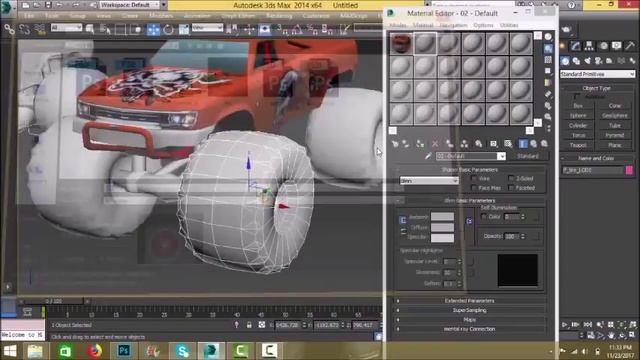Toggle Diffuse-Specular lock button
Screen dimensions: 640x360
pyautogui.click(x=403, y=232)
